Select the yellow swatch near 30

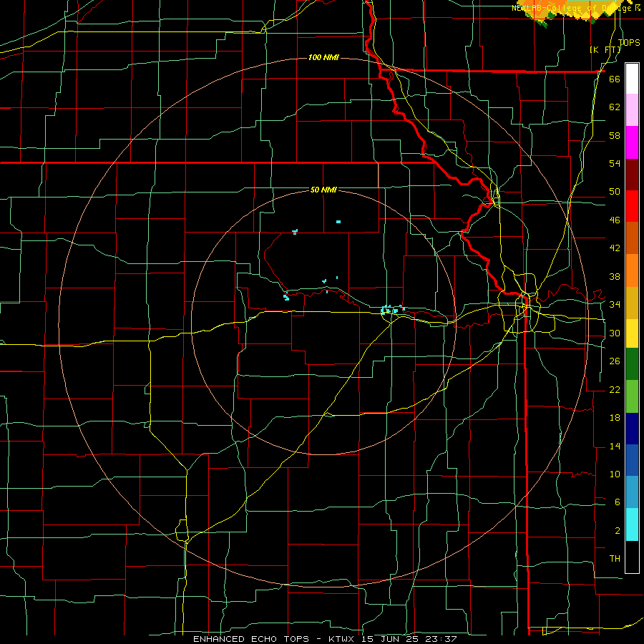[x=632, y=333]
